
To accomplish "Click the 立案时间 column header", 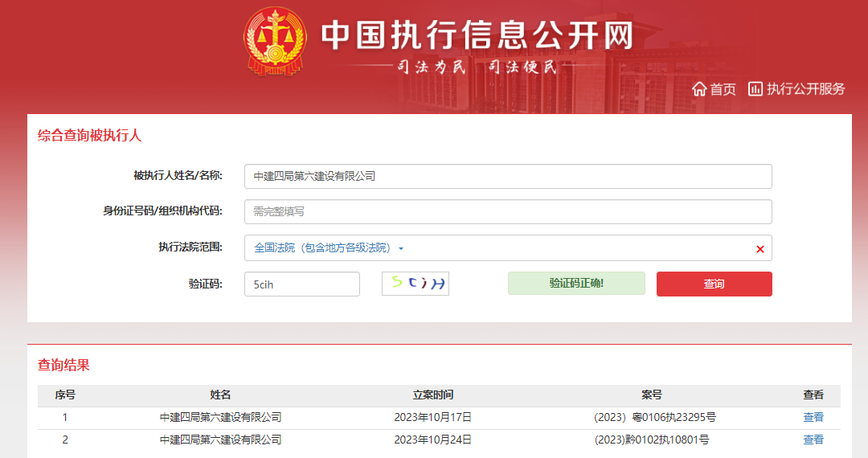I will (x=433, y=395).
